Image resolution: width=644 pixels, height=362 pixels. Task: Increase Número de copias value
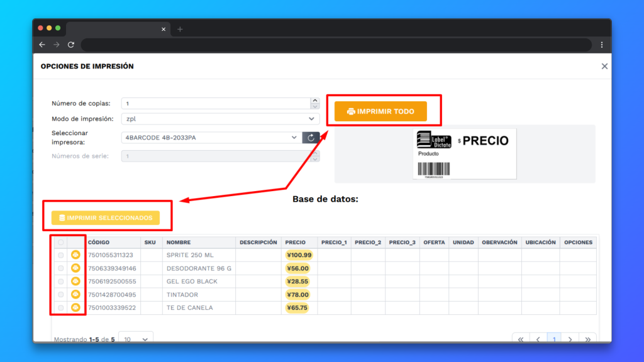coord(315,101)
